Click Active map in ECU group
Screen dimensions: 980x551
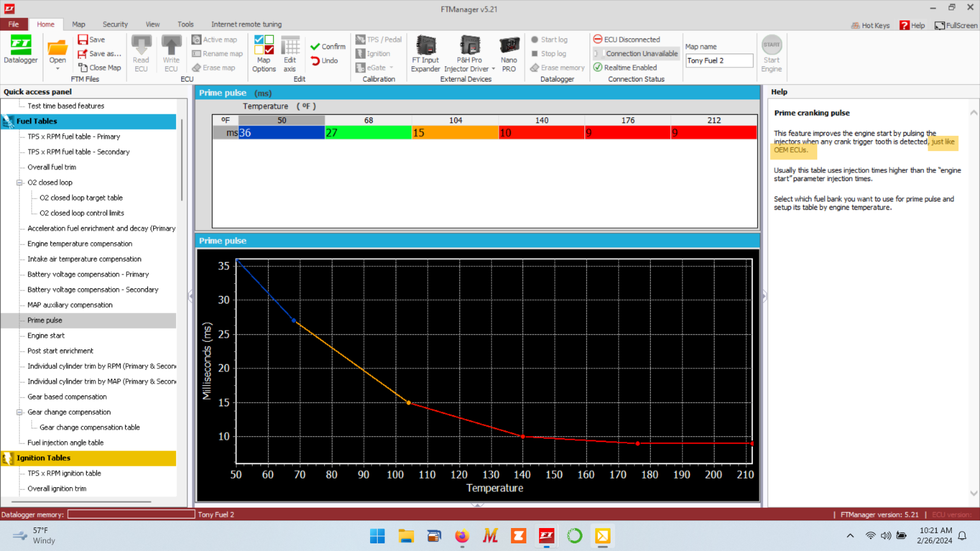pyautogui.click(x=214, y=40)
